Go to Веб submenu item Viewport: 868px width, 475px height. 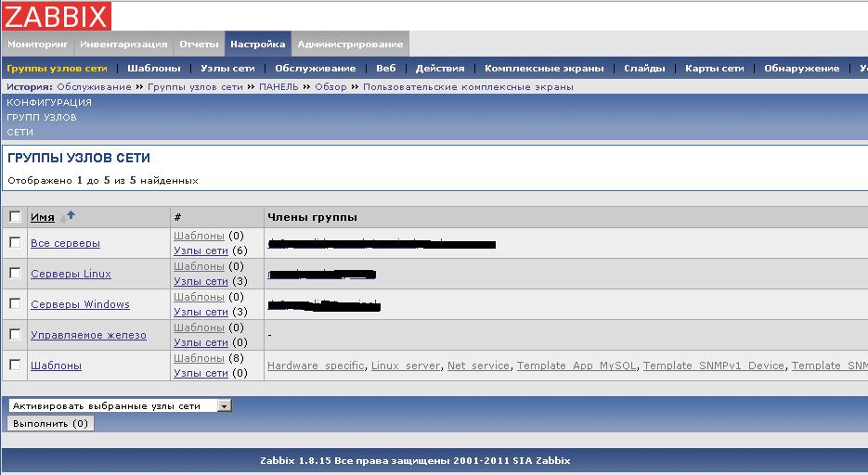pyautogui.click(x=386, y=69)
